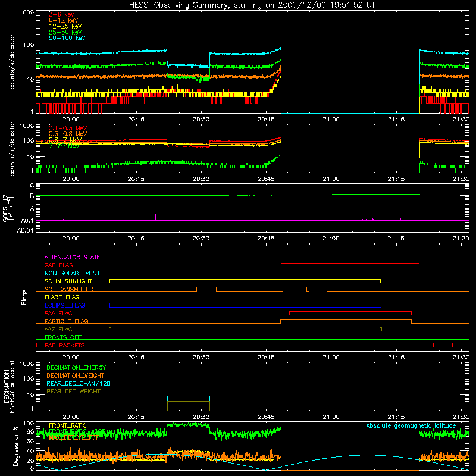Click the REAR_DEC_WEIGHT legend label
The height and width of the screenshot is (476, 476).
[73, 392]
